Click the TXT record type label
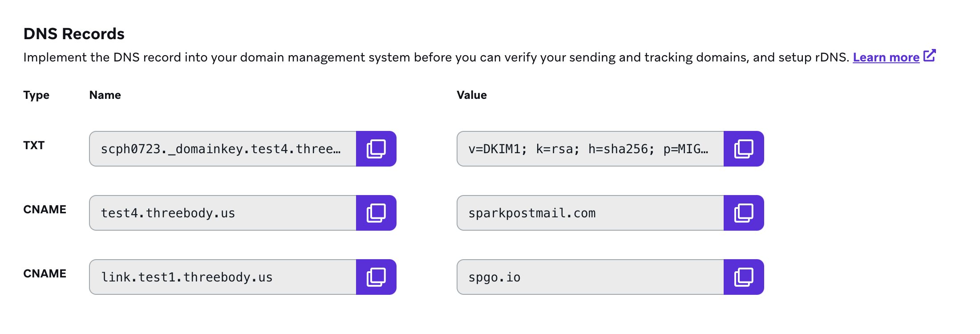The height and width of the screenshot is (334, 980). pyautogui.click(x=34, y=145)
